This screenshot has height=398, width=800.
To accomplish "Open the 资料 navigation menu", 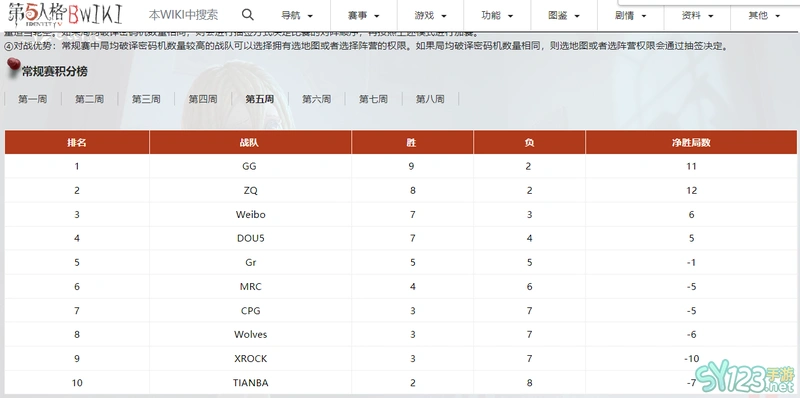I will 697,16.
